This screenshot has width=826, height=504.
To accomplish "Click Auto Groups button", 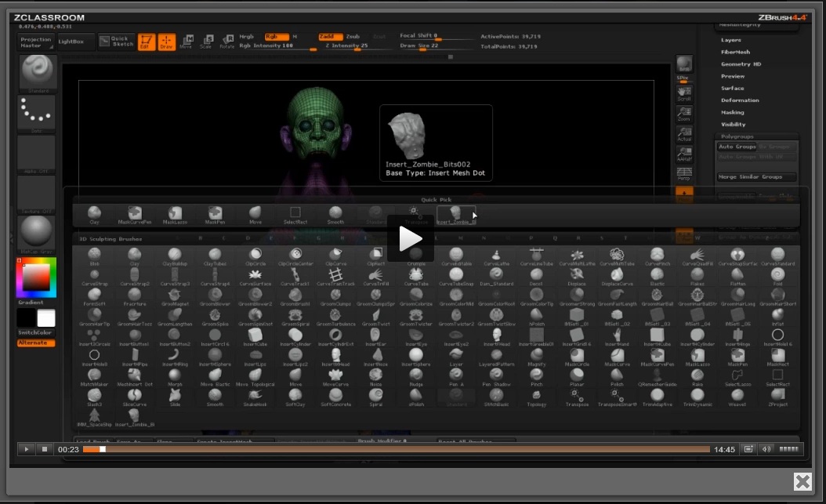I will click(x=737, y=147).
